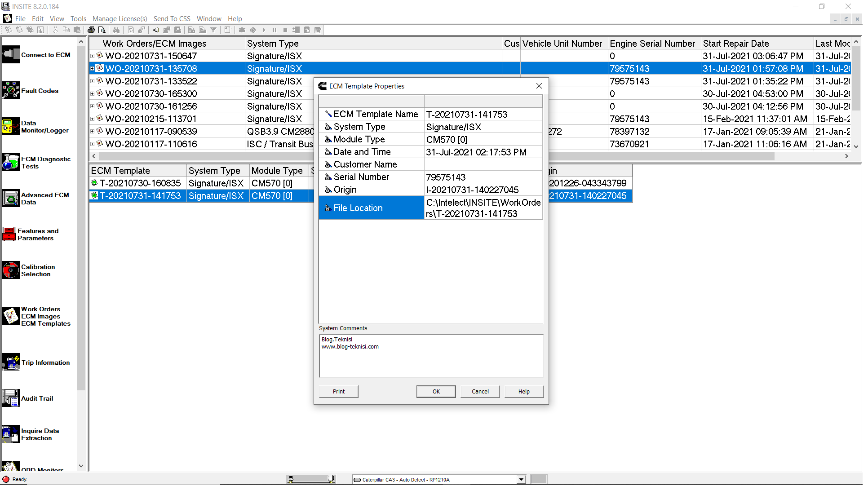Screen dimensions: 868x486
Task: Click the Print toolbar icon
Action: (x=92, y=30)
